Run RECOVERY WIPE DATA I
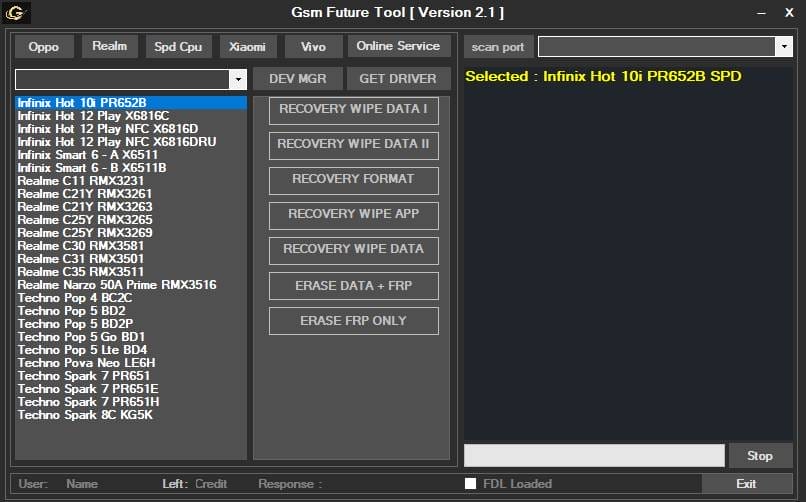 354,110
